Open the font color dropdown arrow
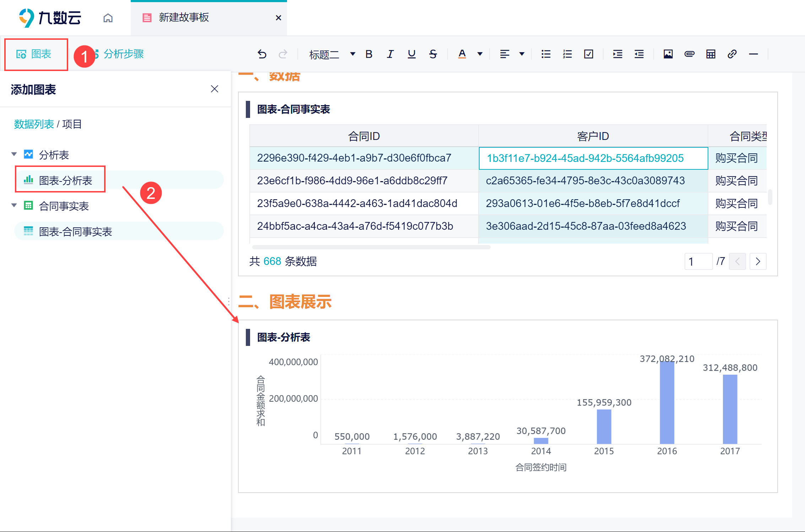 pyautogui.click(x=480, y=54)
